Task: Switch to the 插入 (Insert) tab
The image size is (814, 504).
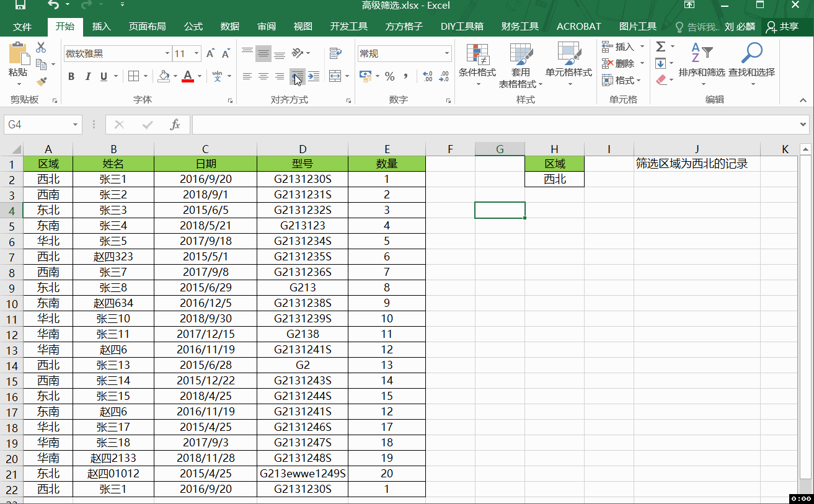Action: tap(101, 27)
